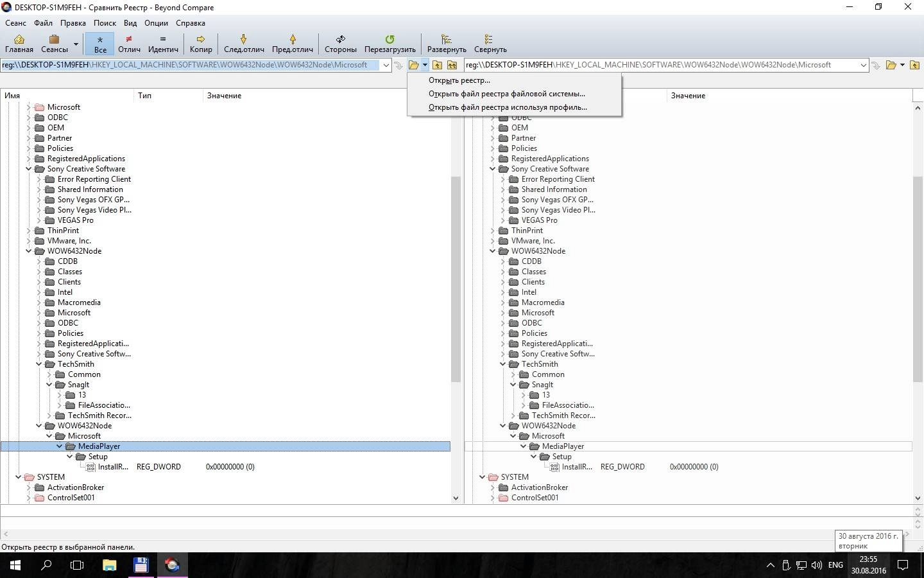
Task: Choose 'Открыть файл реестра файловой системы...'
Action: pos(514,94)
